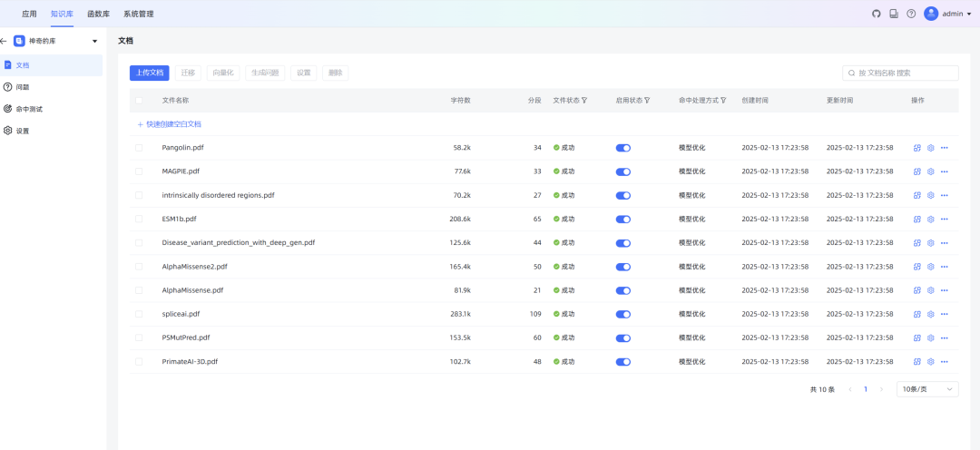
Task: Go to the 系统管理 tab
Action: (x=138, y=14)
